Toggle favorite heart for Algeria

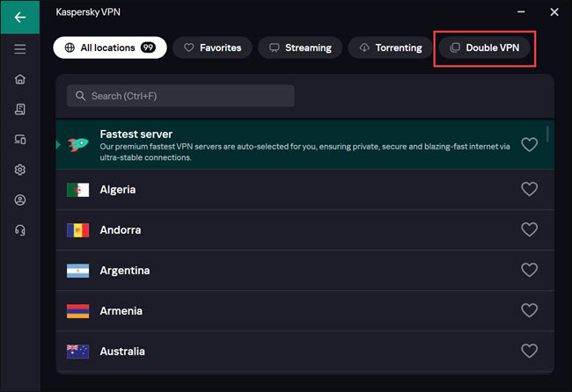click(529, 190)
